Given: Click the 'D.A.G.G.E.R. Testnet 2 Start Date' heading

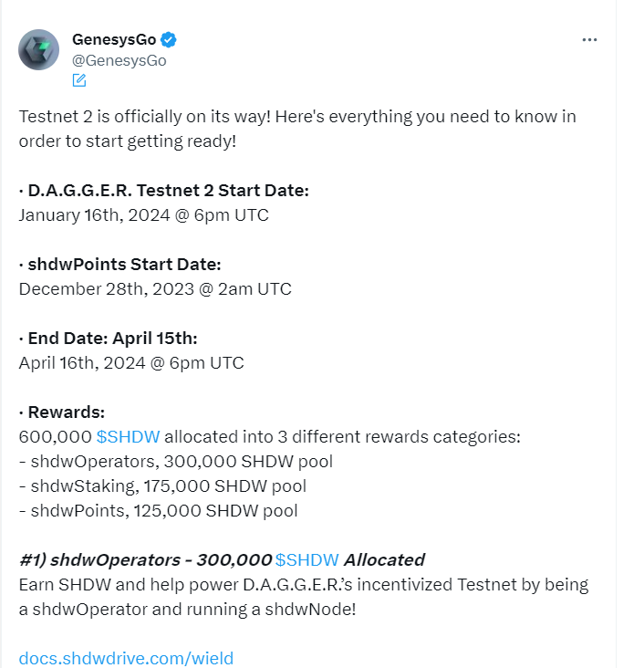Looking at the screenshot, I should pyautogui.click(x=168, y=191).
